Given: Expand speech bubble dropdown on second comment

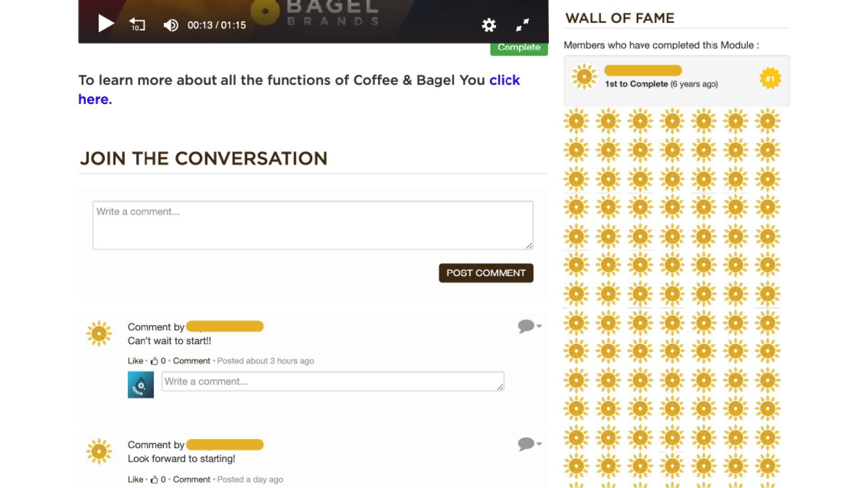Looking at the screenshot, I should [x=529, y=444].
